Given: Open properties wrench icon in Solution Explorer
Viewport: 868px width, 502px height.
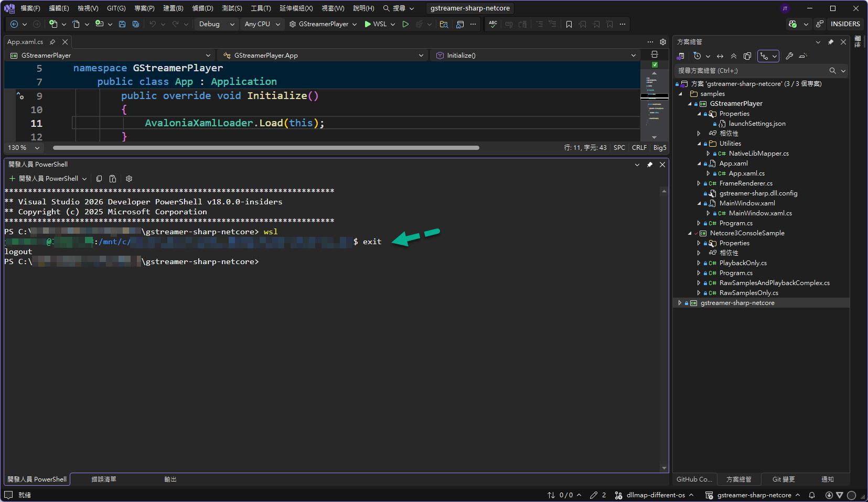Looking at the screenshot, I should pyautogui.click(x=789, y=56).
